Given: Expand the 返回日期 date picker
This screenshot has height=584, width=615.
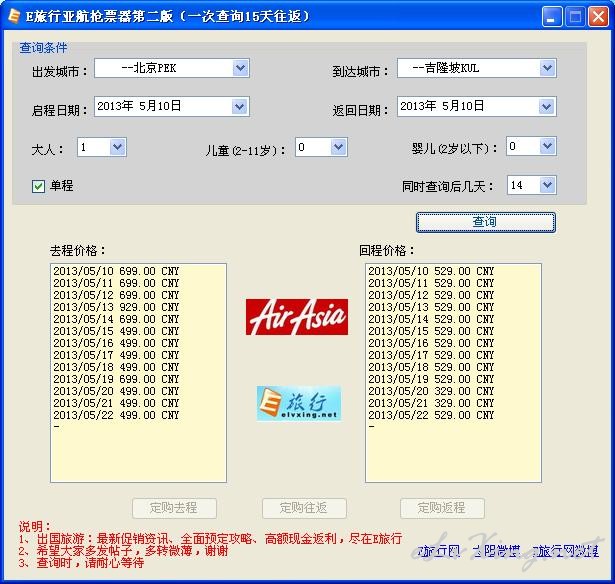Looking at the screenshot, I should coord(547,107).
